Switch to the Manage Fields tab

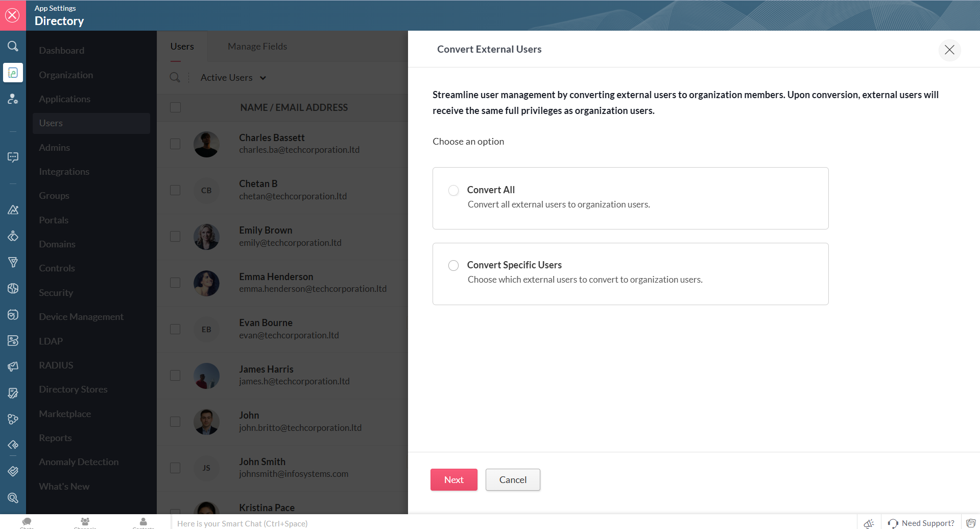pos(257,47)
